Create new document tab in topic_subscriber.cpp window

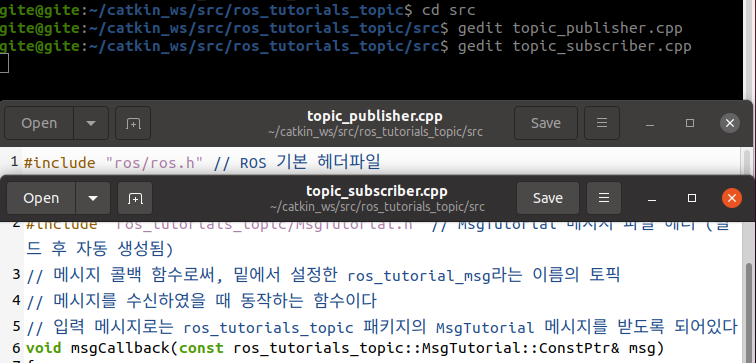click(135, 198)
